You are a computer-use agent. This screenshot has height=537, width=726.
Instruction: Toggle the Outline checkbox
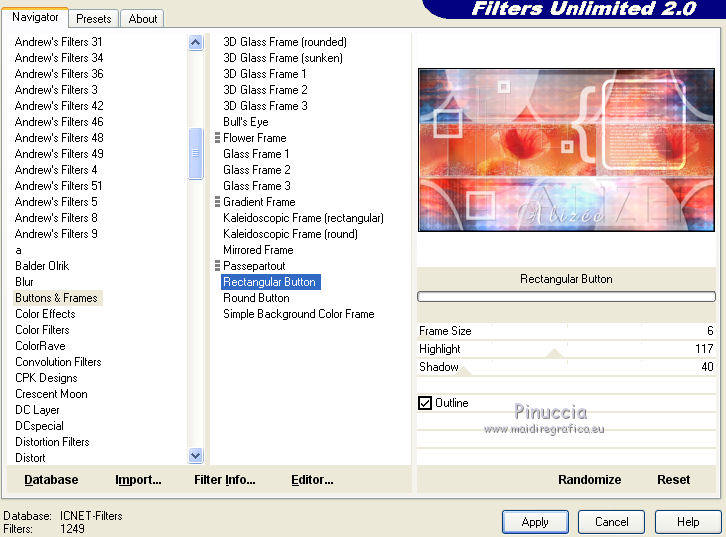pos(425,403)
